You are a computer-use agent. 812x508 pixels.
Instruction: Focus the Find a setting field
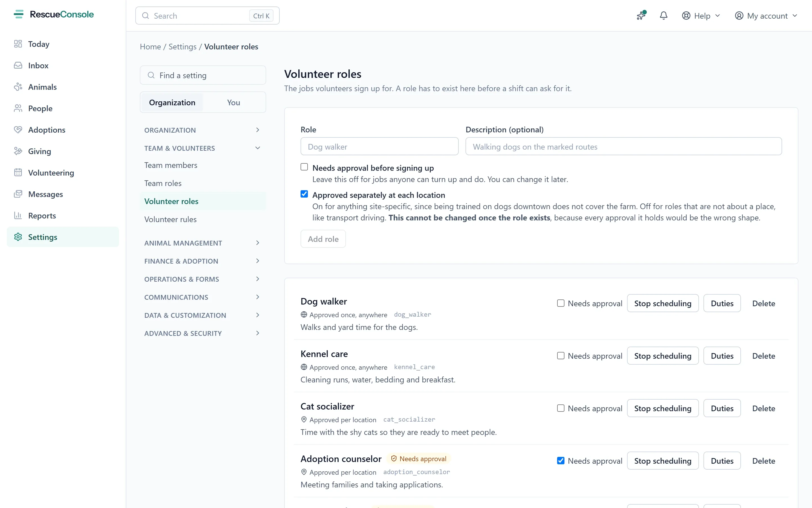click(x=203, y=75)
